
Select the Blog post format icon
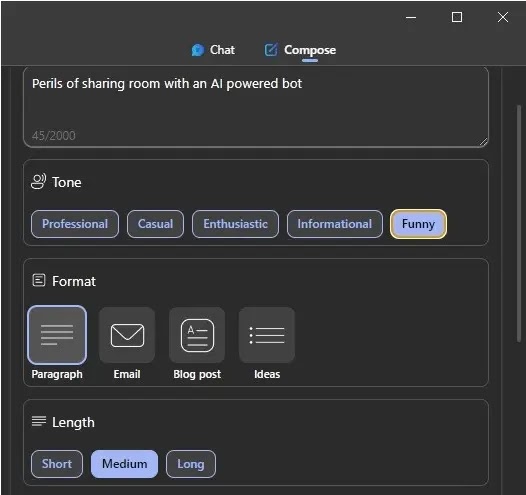point(197,335)
